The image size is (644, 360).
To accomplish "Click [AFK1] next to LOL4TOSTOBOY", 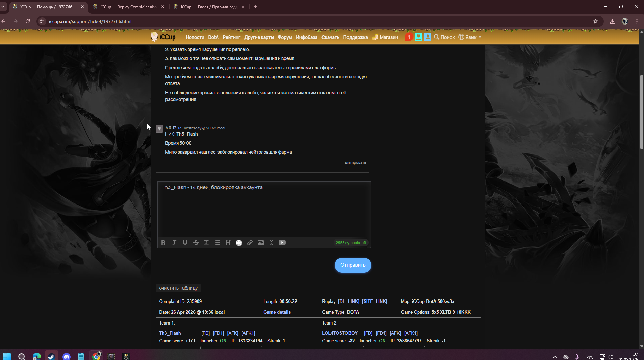I will click(411, 333).
